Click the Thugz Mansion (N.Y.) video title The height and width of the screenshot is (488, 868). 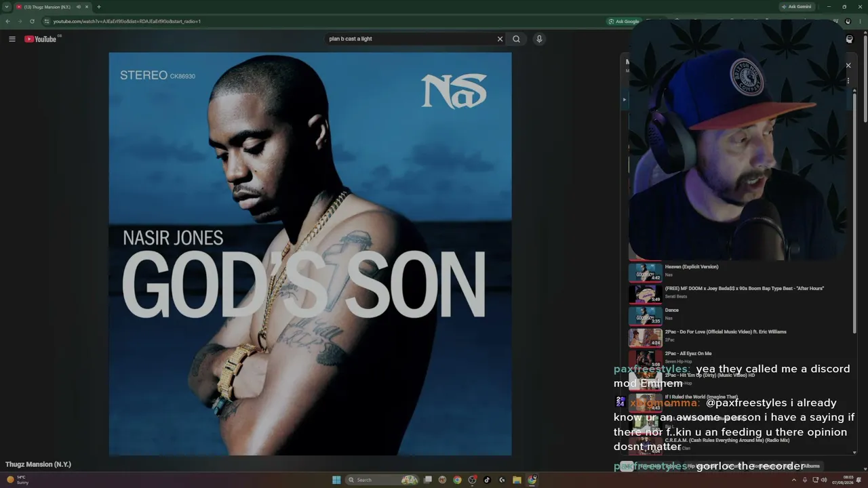(38, 464)
